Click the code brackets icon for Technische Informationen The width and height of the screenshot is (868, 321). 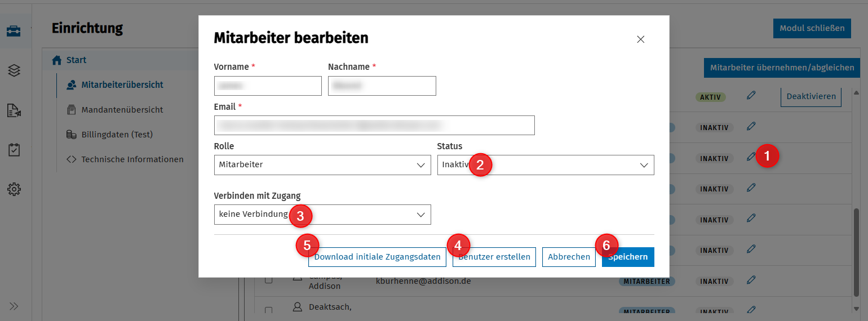[x=72, y=159]
